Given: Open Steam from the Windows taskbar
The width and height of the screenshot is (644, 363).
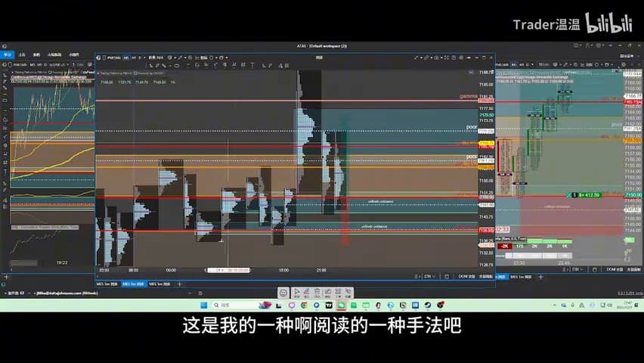Looking at the screenshot, I should coord(428,305).
